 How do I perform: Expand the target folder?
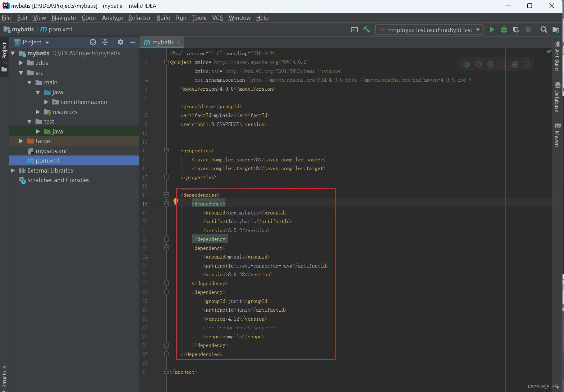pyautogui.click(x=21, y=141)
